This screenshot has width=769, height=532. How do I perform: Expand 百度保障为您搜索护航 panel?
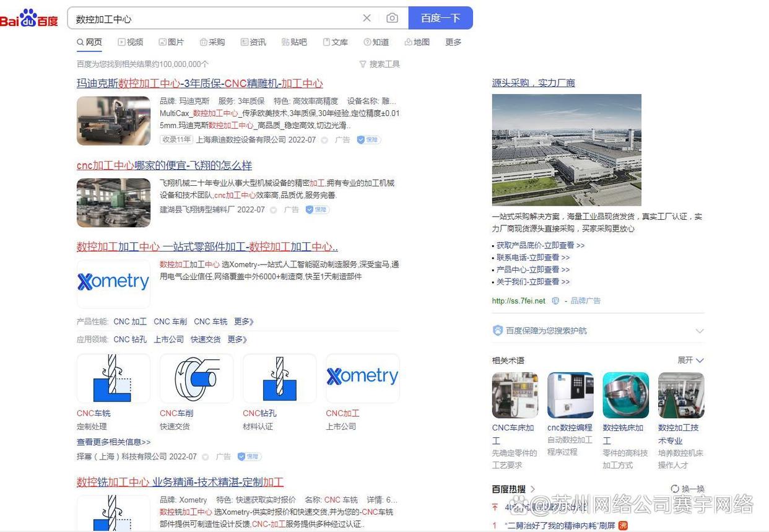699,331
